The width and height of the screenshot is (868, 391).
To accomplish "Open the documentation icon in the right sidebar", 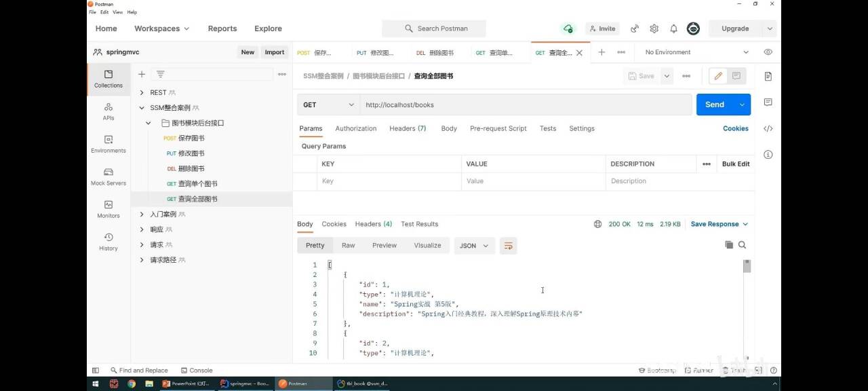I will 768,76.
